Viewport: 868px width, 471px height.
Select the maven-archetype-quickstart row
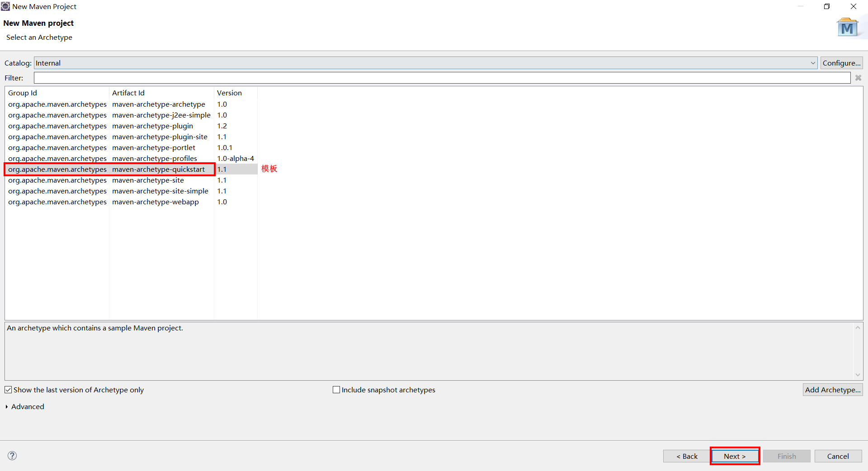[x=131, y=169]
